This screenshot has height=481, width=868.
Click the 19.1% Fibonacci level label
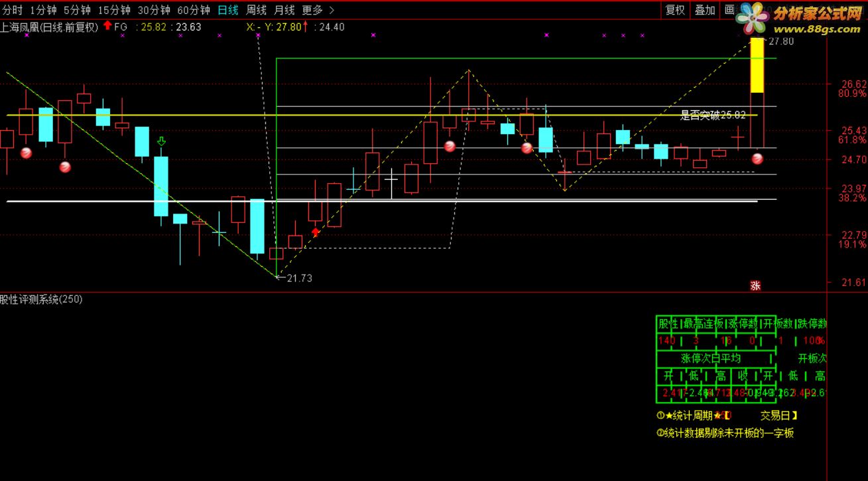coord(852,244)
